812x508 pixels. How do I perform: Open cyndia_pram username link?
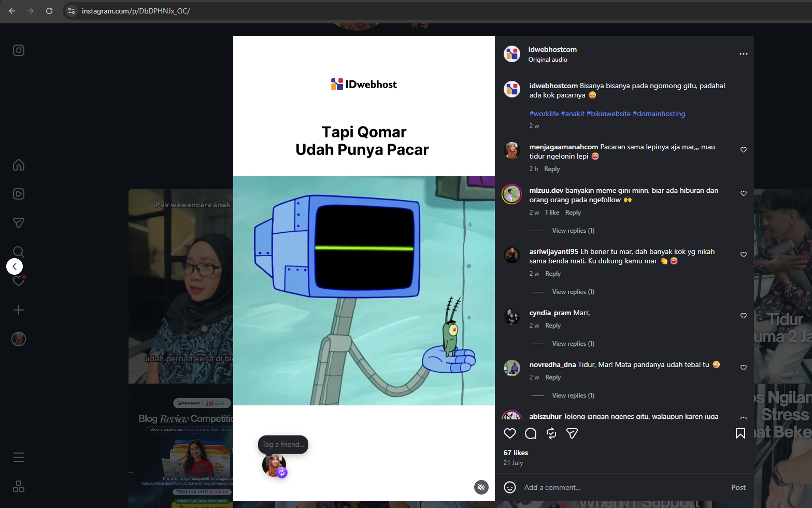click(x=550, y=313)
